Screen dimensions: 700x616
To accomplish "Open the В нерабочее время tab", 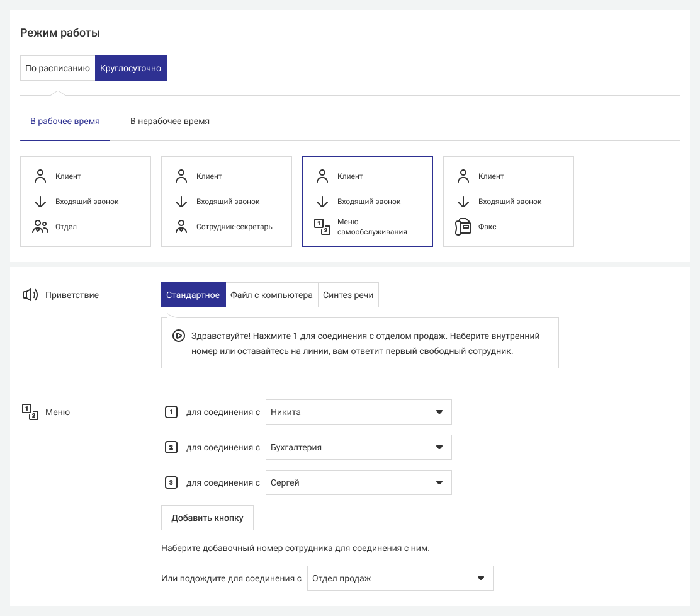I will 170,121.
